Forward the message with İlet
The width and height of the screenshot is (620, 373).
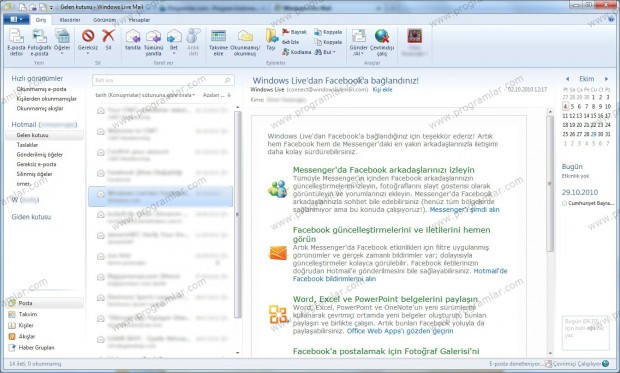coord(174,41)
